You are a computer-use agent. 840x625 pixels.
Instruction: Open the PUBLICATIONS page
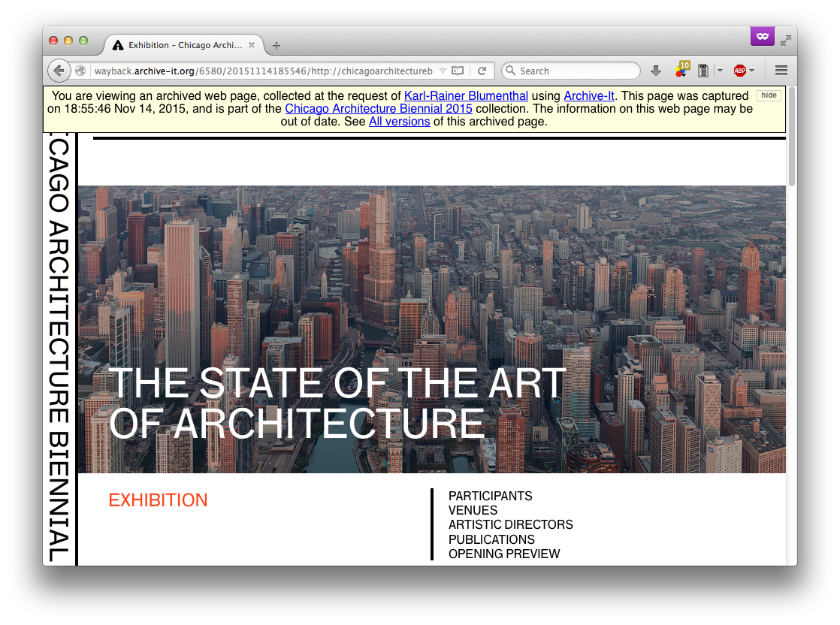click(491, 539)
